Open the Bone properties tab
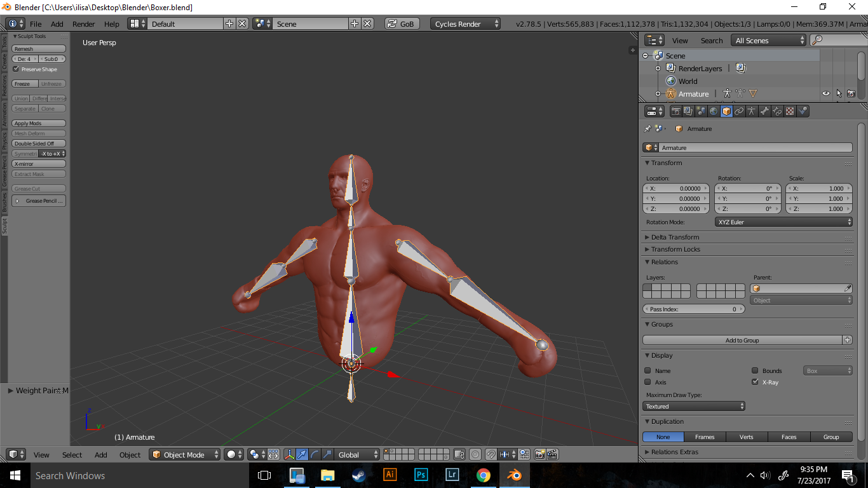Viewport: 868px width, 488px height. tap(764, 111)
